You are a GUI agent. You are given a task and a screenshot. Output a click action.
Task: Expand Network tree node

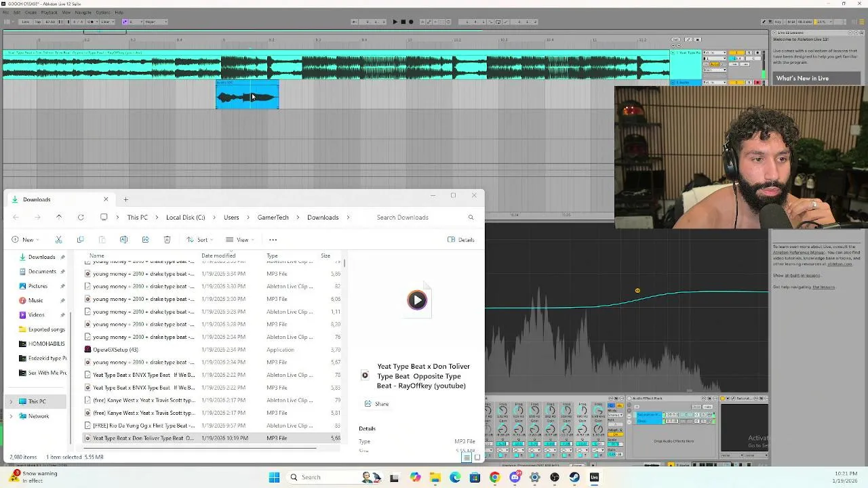tap(11, 416)
